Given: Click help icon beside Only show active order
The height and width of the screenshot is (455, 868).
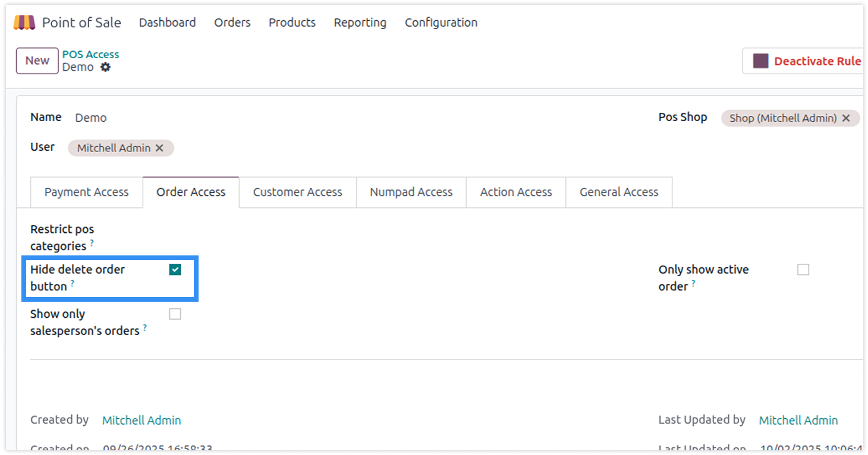Looking at the screenshot, I should pos(693,283).
